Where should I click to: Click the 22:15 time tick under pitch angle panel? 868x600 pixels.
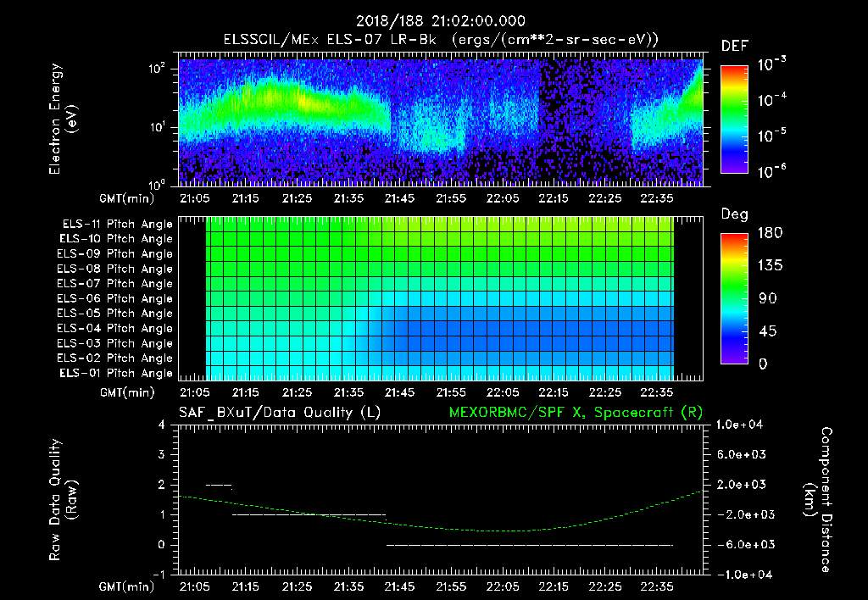(554, 393)
